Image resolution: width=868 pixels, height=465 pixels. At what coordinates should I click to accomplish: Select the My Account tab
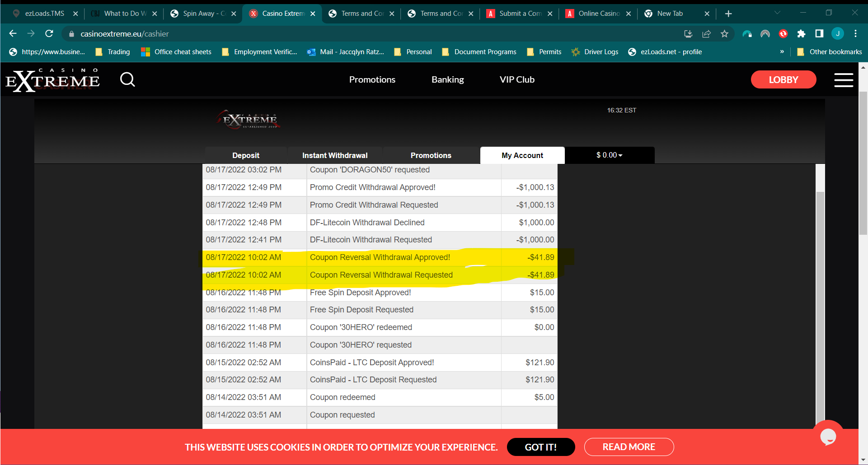point(522,155)
